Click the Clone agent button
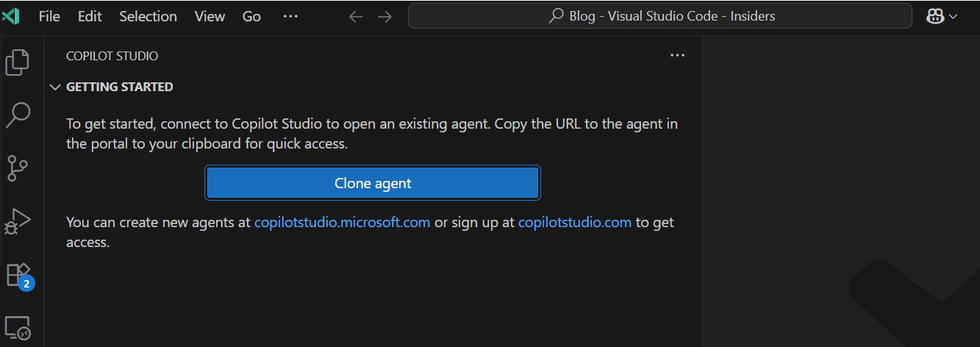980x347 pixels. point(373,183)
